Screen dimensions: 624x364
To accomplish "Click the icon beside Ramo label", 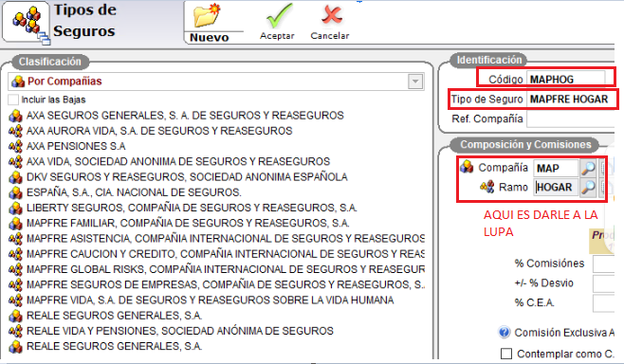I will click(487, 186).
